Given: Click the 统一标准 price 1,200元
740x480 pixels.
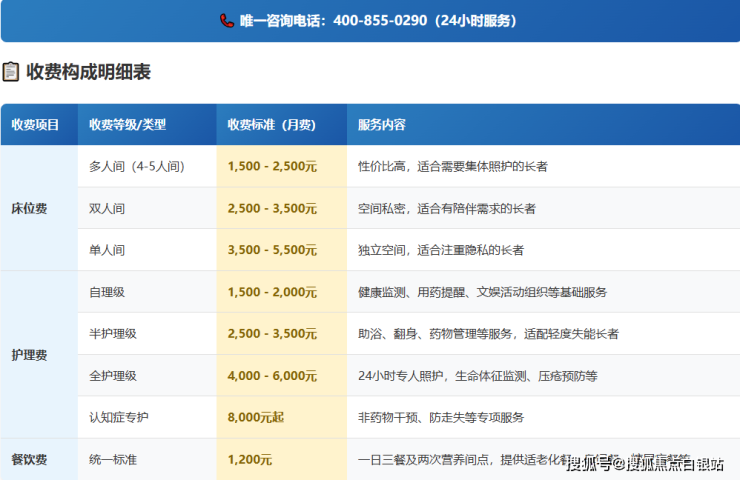Looking at the screenshot, I should click(250, 460).
